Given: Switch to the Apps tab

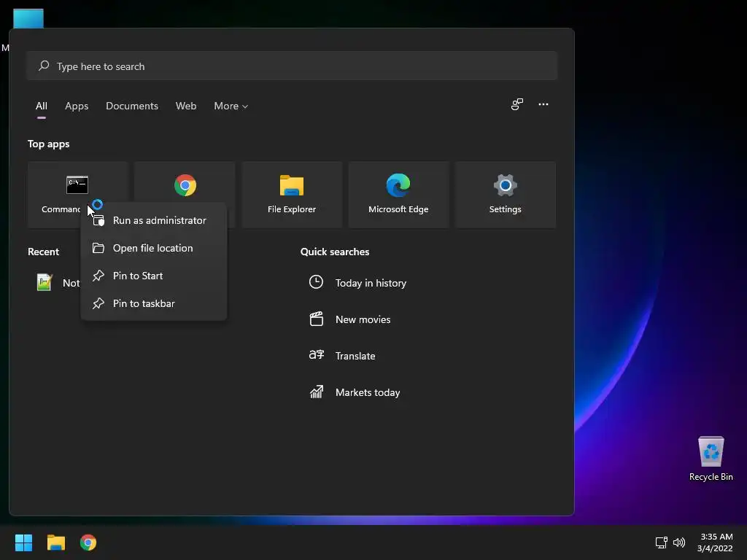Looking at the screenshot, I should pos(77,106).
